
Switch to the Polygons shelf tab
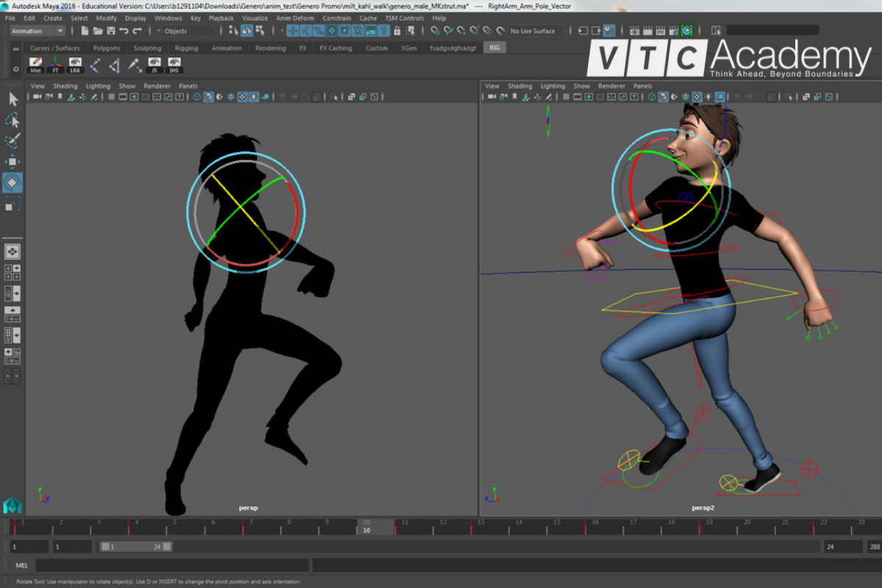point(106,47)
